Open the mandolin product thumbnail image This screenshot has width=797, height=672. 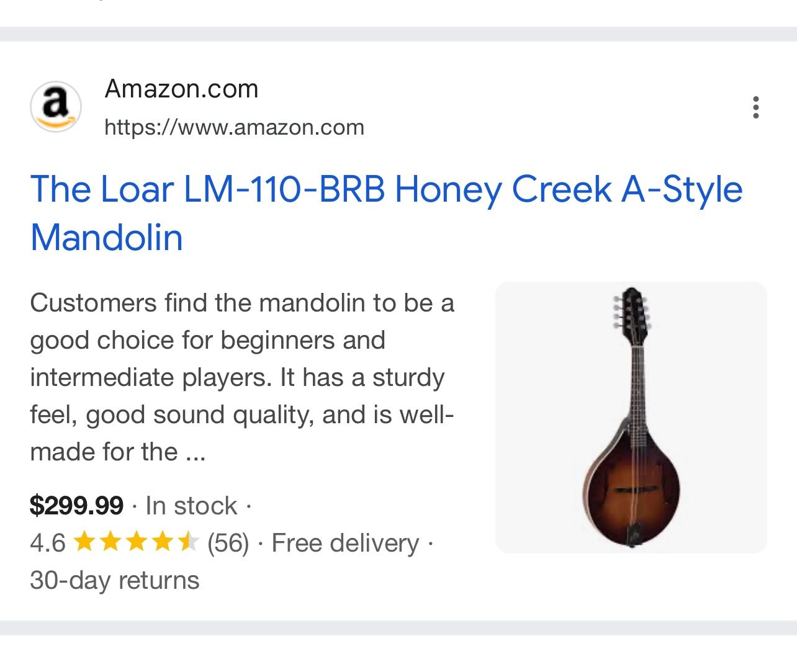tap(631, 417)
